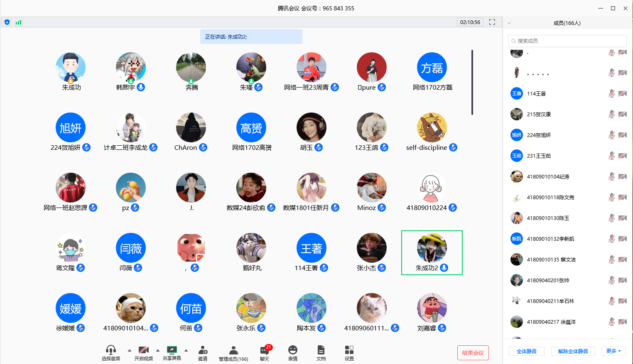Start screen sharing via 共享屏幕
The height and width of the screenshot is (364, 633).
(172, 352)
